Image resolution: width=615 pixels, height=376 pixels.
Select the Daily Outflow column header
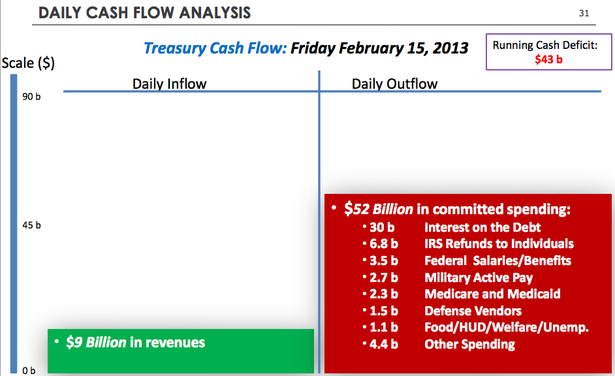394,84
